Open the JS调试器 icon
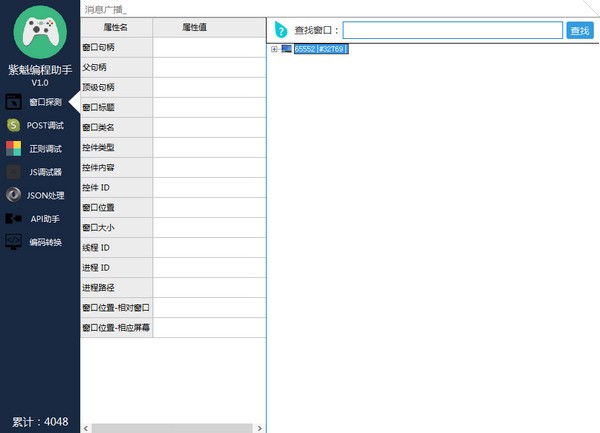This screenshot has width=600, height=433. (13, 172)
